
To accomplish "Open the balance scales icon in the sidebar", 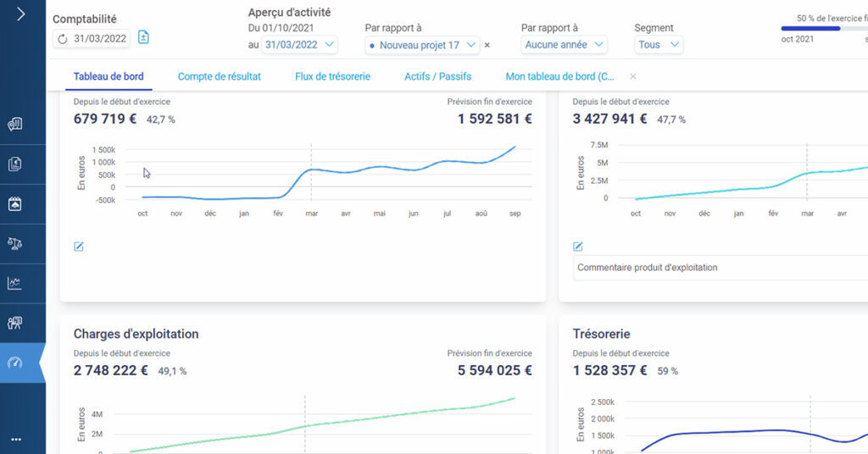I will tap(15, 244).
